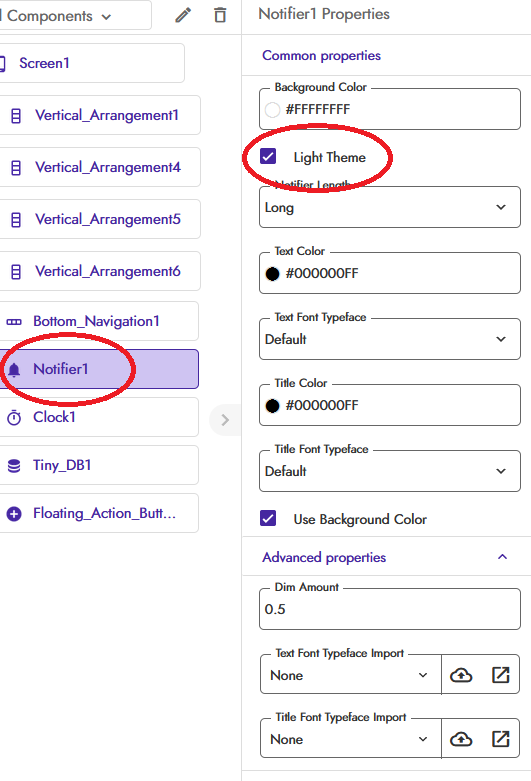531x781 pixels.
Task: Click open-external icon for Title Font Typeface Import
Action: 501,739
